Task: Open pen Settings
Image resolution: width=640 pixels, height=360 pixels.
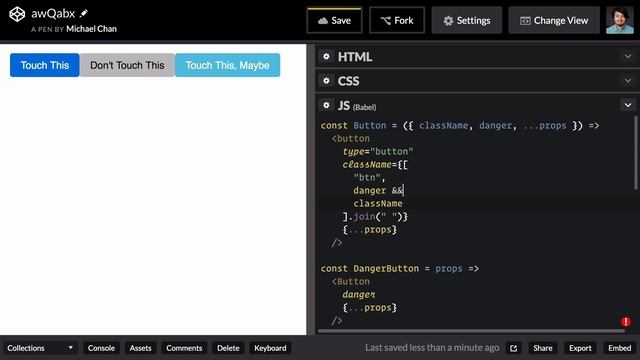Action: (467, 20)
